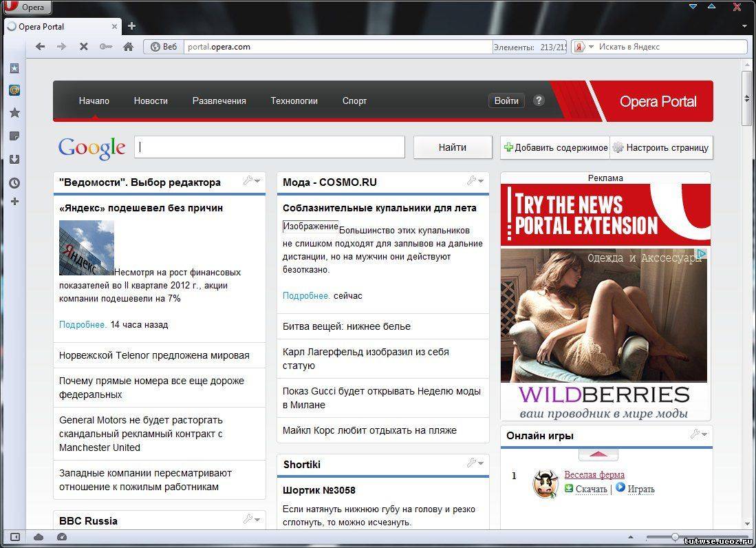Screen dimensions: 756x548
Task: Click the Home button in the toolbar
Action: [x=128, y=47]
